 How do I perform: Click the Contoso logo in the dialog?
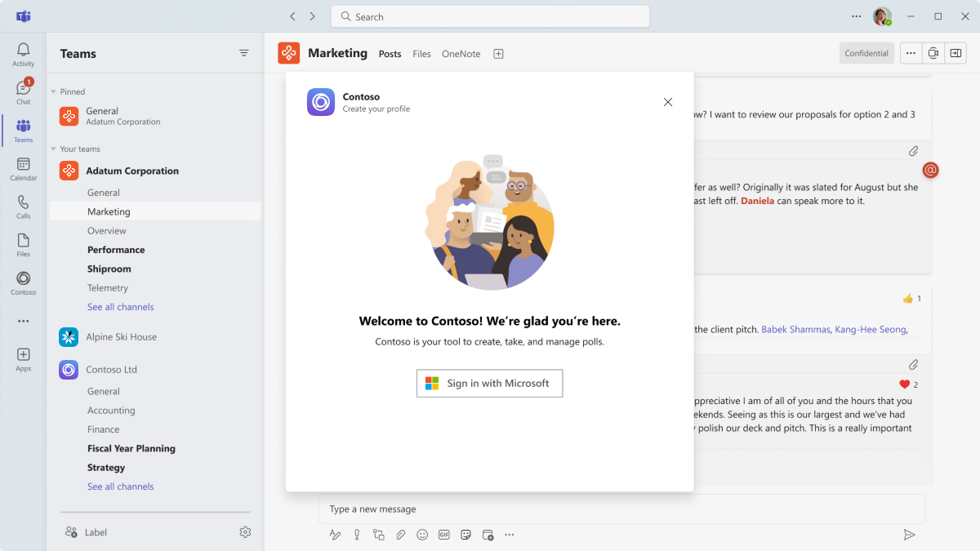pyautogui.click(x=321, y=102)
